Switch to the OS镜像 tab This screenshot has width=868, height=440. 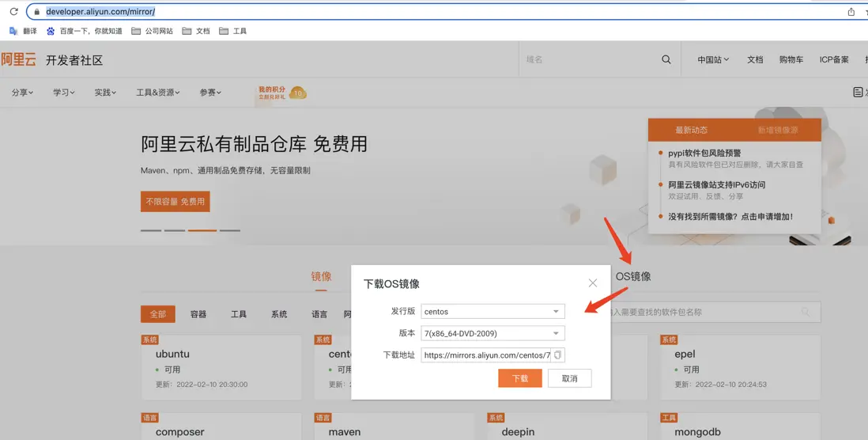coord(633,276)
